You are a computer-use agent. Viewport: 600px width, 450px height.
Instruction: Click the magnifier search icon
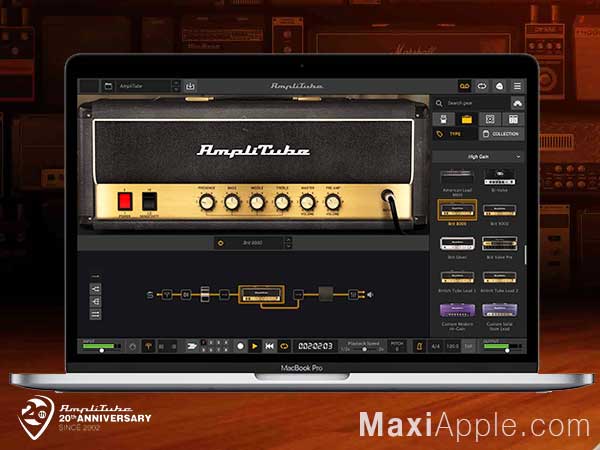[x=439, y=103]
